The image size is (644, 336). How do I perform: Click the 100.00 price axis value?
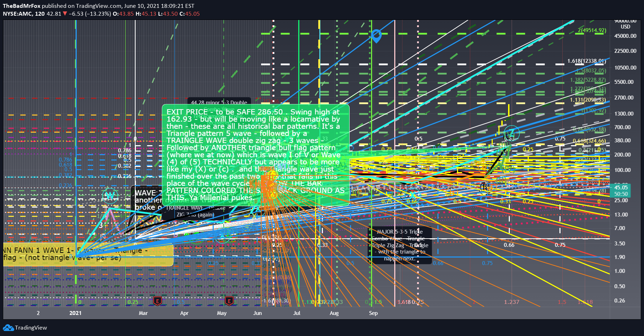623,170
